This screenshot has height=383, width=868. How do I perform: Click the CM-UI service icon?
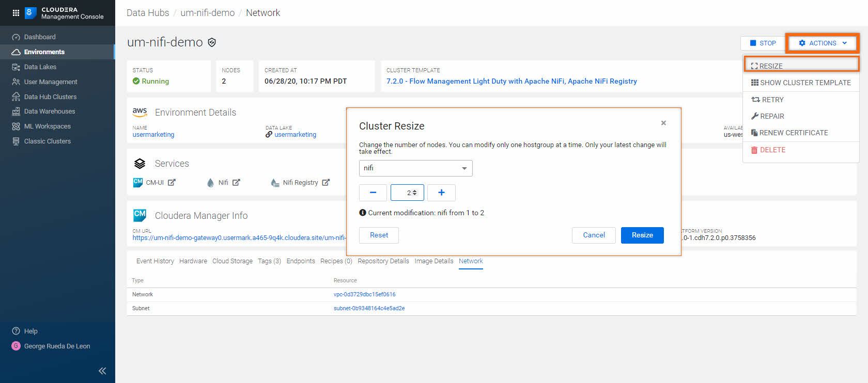pos(138,182)
